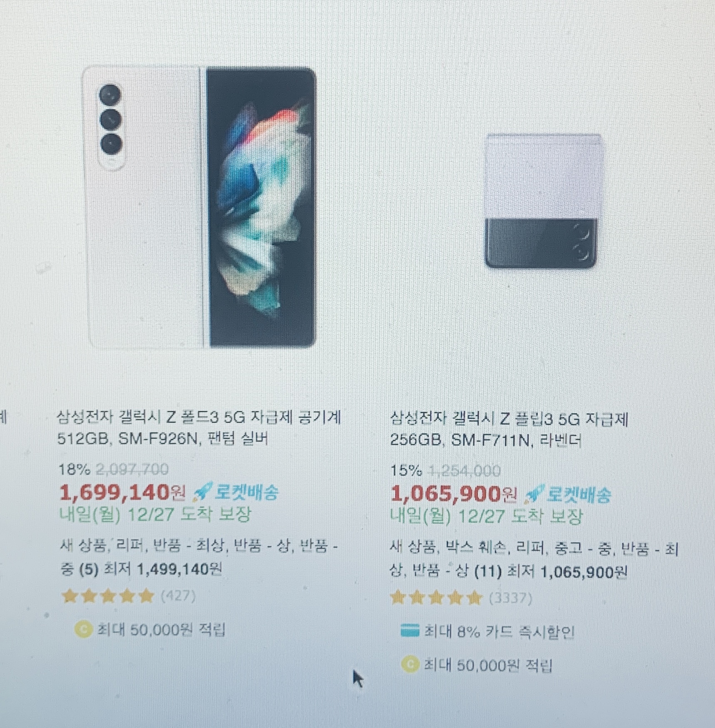Click the Galaxy Z Fold3 5G product title
The width and height of the screenshot is (715, 728).
tap(199, 427)
